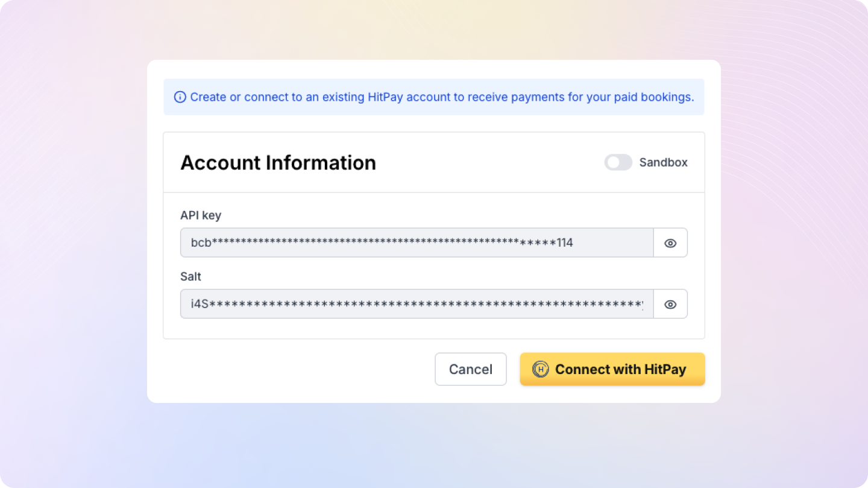The height and width of the screenshot is (488, 868).
Task: Click the "Salt" label
Action: pos(190,276)
